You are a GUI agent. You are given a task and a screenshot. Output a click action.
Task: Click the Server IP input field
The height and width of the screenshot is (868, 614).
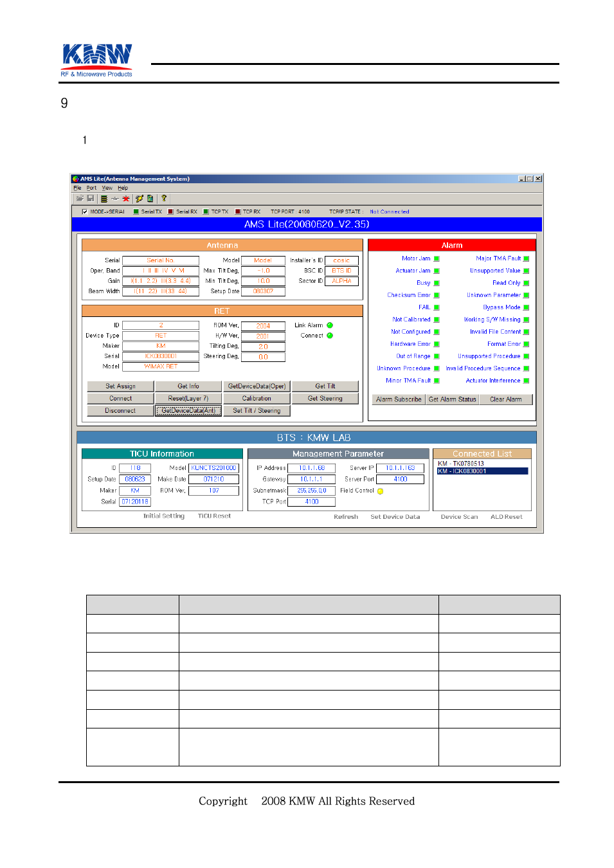(x=401, y=468)
